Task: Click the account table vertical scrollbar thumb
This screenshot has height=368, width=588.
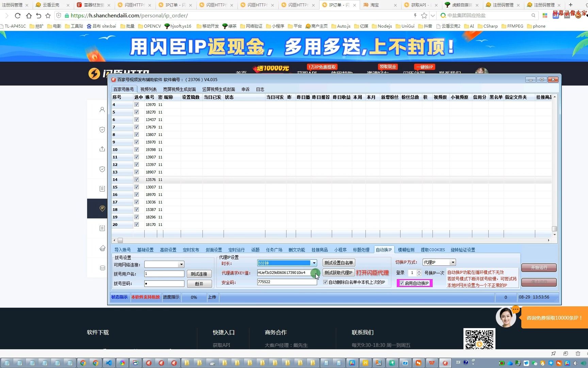Action: (x=554, y=229)
